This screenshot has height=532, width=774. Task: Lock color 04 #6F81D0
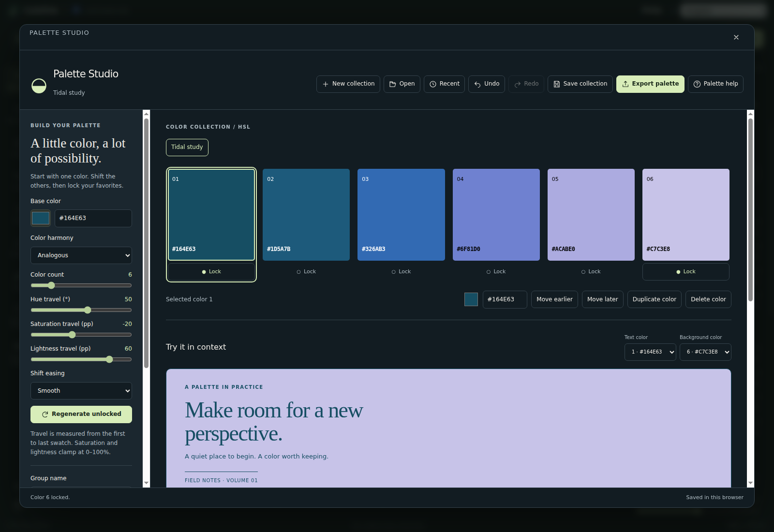click(496, 272)
